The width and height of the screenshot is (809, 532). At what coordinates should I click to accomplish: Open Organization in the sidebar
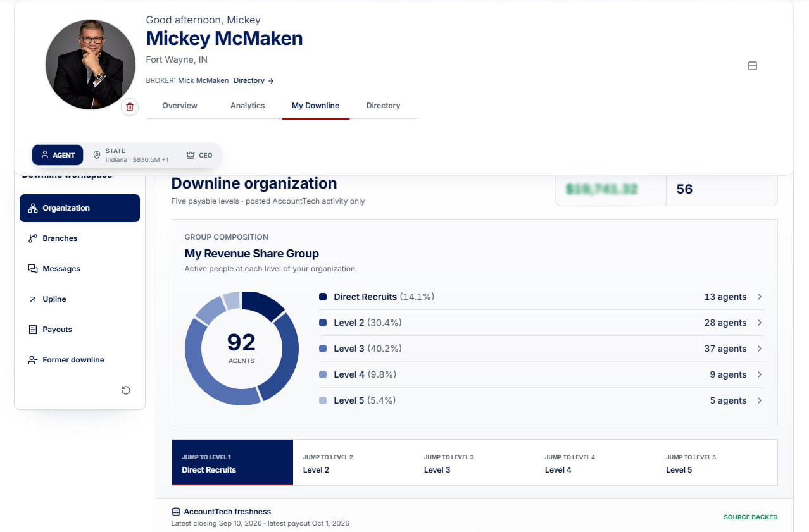(x=80, y=208)
